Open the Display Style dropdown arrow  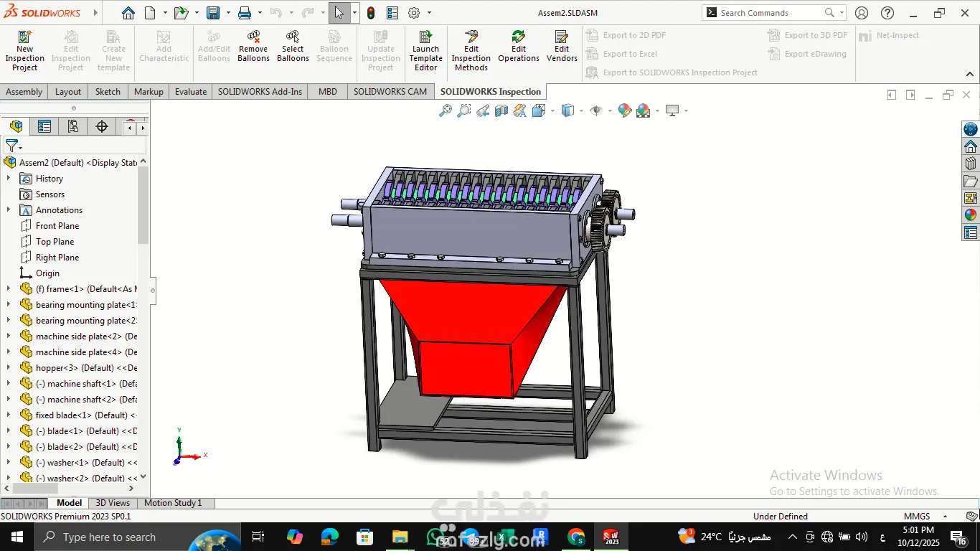point(581,110)
